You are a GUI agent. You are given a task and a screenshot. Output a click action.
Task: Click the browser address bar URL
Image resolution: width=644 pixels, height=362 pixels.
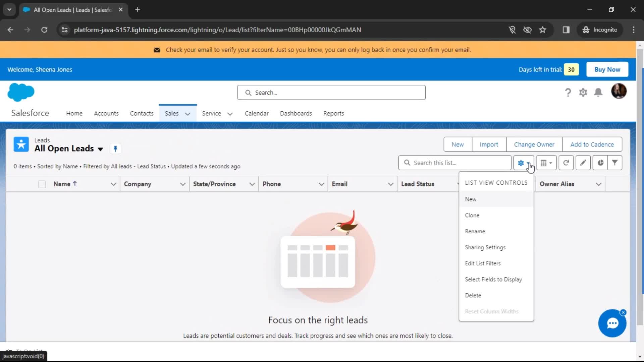[x=217, y=30]
